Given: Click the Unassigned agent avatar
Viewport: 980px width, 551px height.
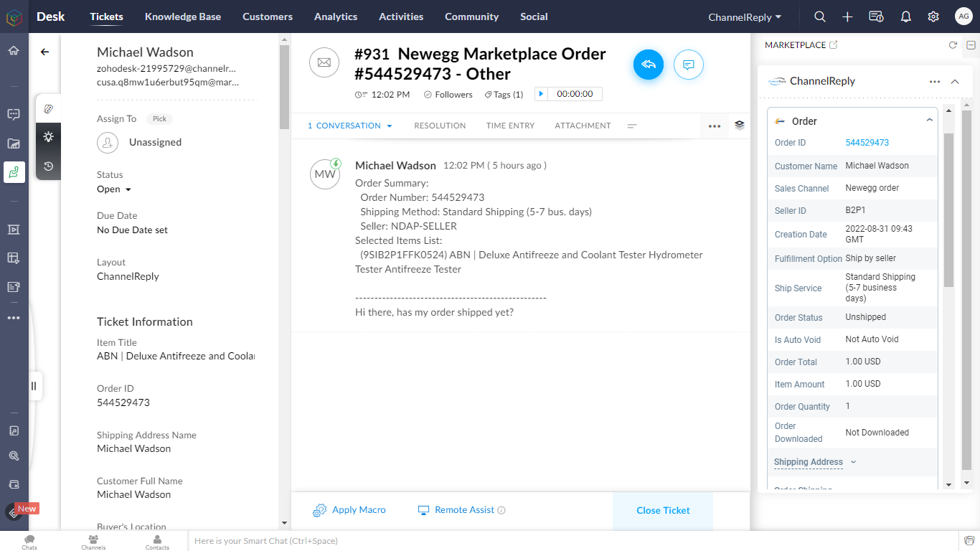Looking at the screenshot, I should (x=108, y=142).
